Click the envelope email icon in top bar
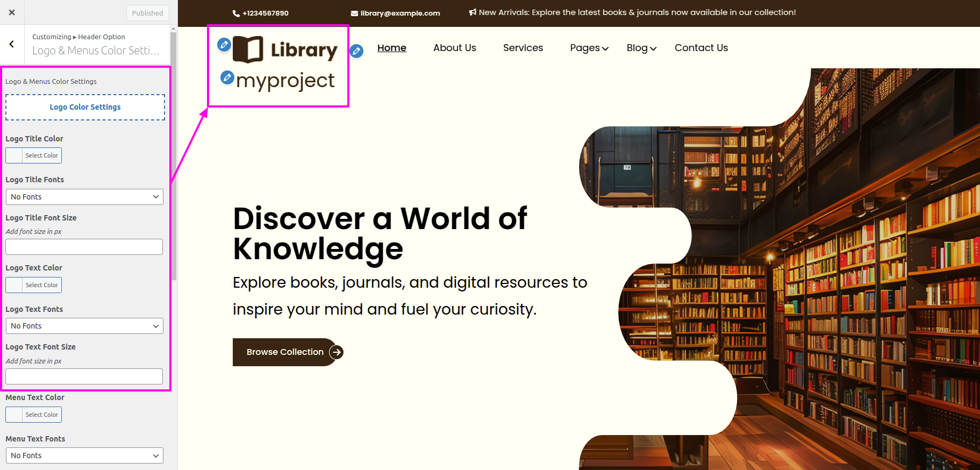980x470 pixels. pyautogui.click(x=354, y=13)
